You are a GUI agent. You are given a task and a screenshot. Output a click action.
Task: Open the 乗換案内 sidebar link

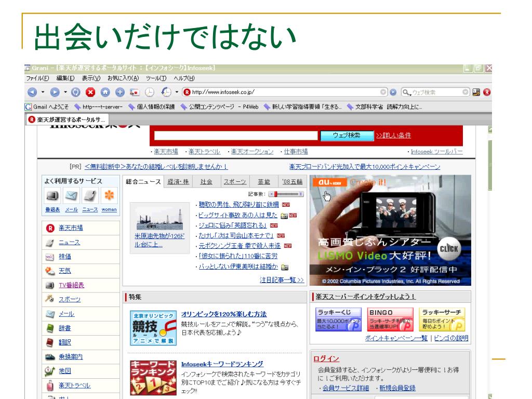tap(71, 356)
